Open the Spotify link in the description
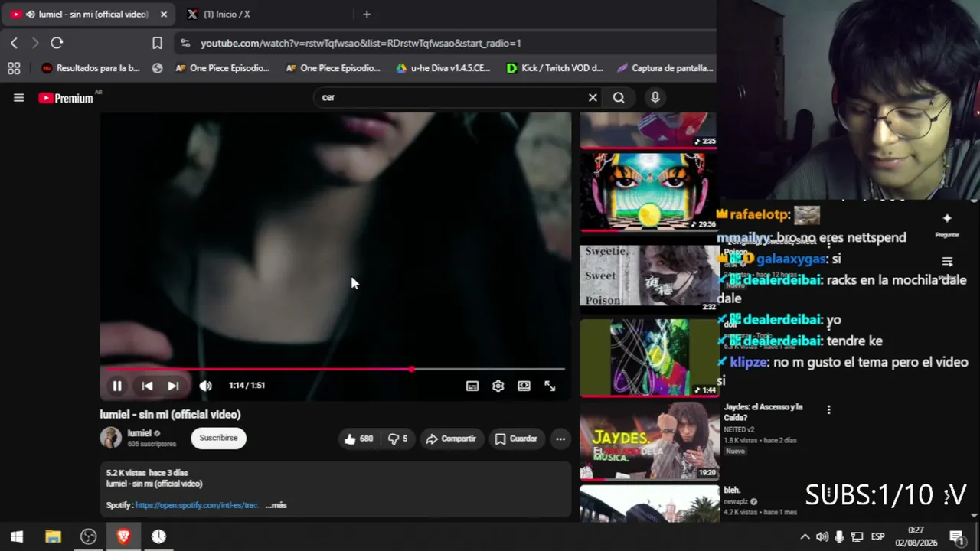 pyautogui.click(x=197, y=505)
